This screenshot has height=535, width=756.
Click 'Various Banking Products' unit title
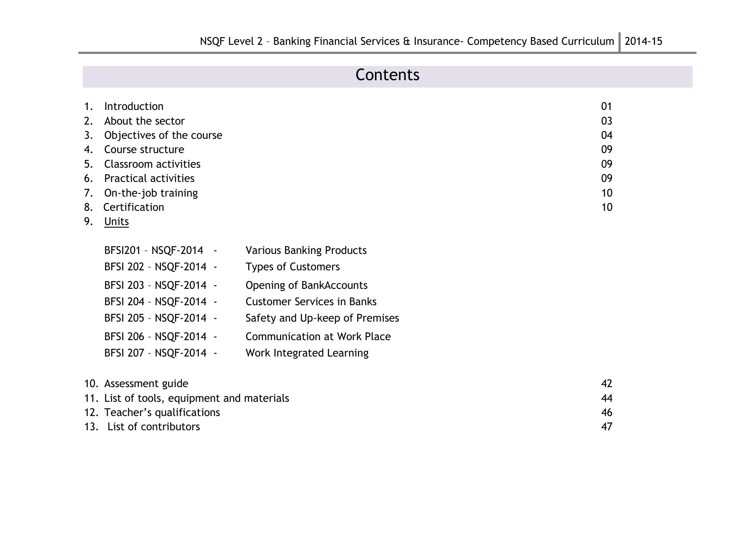pos(306,250)
